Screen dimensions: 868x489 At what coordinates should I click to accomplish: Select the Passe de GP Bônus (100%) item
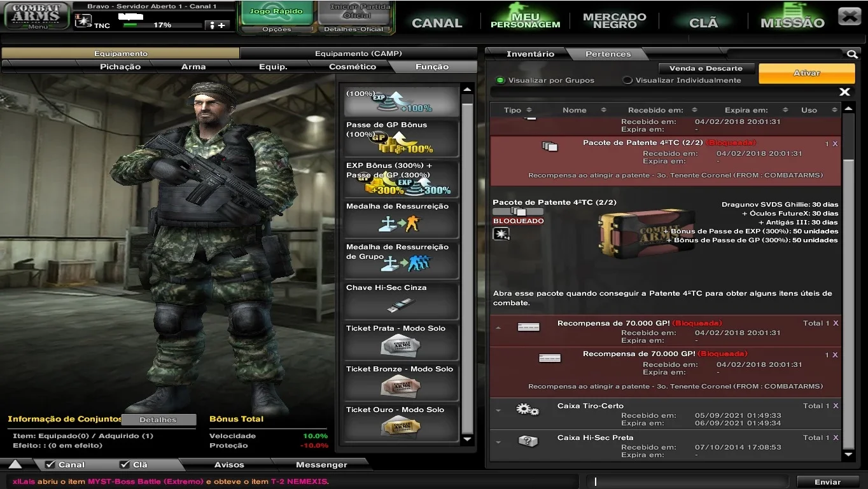[x=402, y=138]
